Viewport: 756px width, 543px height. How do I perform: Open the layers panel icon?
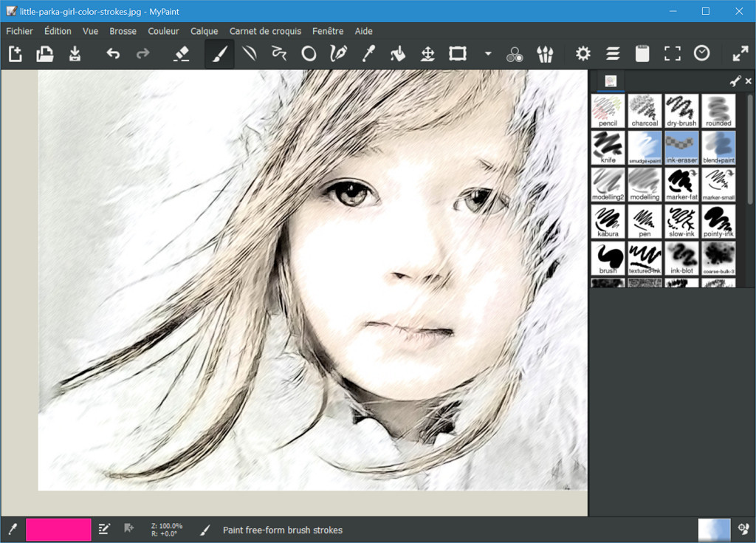click(x=613, y=54)
